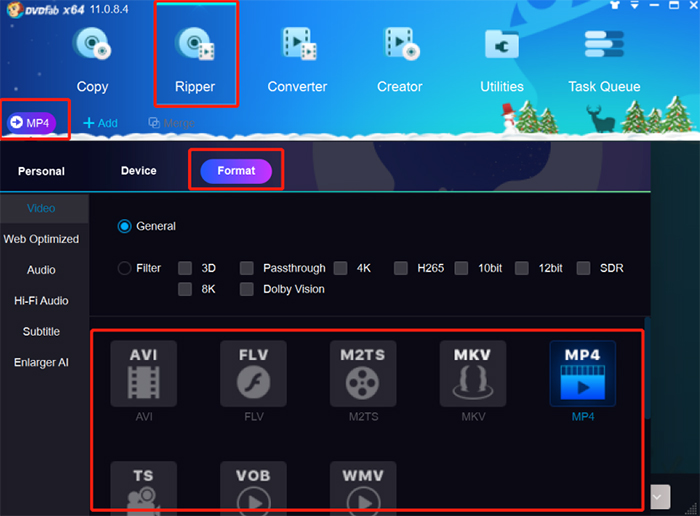This screenshot has width=700, height=516.
Task: Switch to the Personal tab
Action: click(41, 171)
